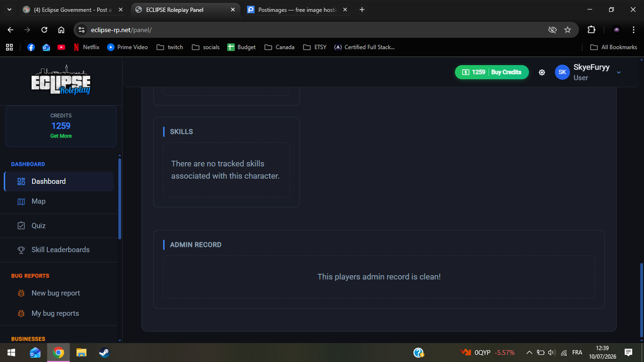Open the tab search dropdown arrow
This screenshot has height=362, width=644.
(9, 10)
